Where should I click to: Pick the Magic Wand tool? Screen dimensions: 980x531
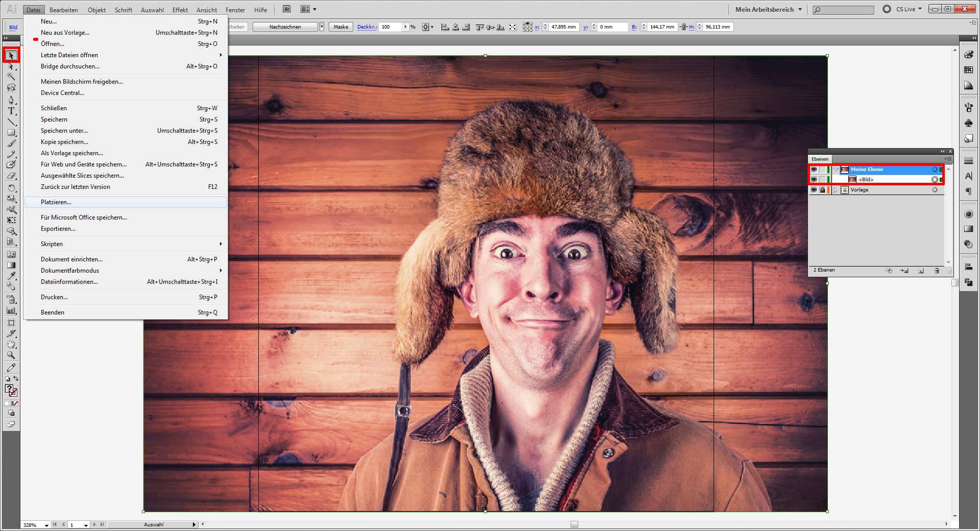click(11, 77)
